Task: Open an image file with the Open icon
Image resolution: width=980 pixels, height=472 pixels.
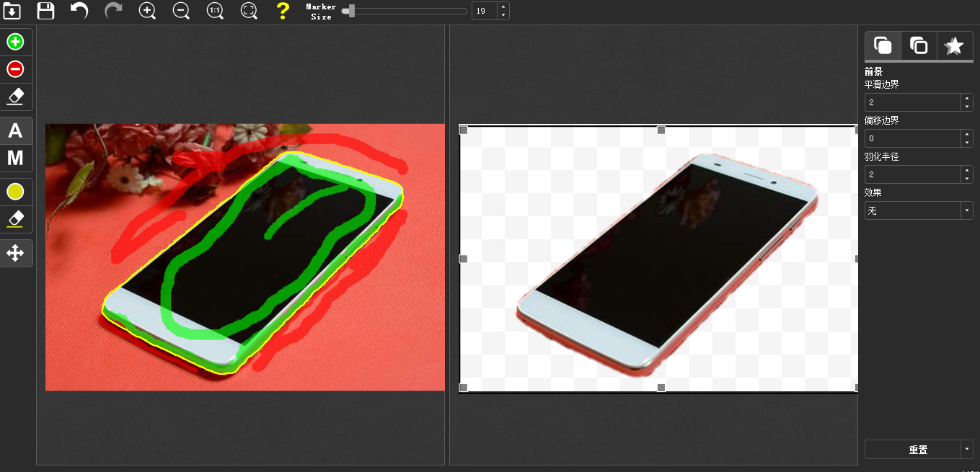Action: coord(12,11)
